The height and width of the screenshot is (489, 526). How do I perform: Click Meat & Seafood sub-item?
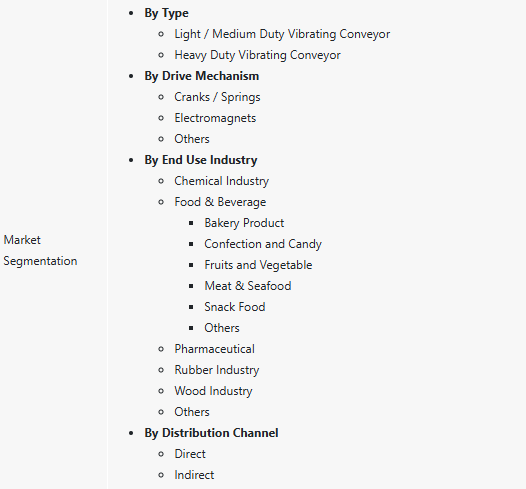(x=248, y=286)
